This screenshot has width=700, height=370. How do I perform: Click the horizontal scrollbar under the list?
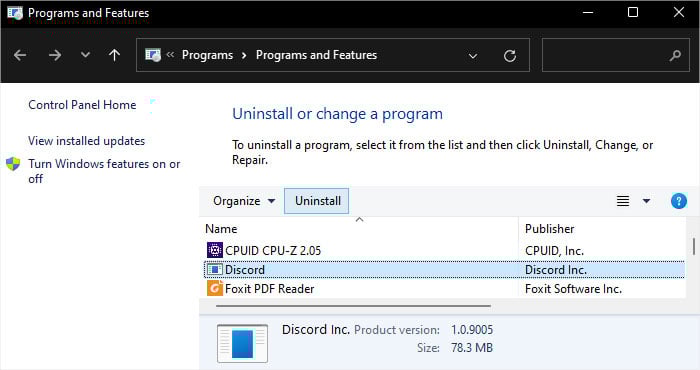(x=353, y=306)
